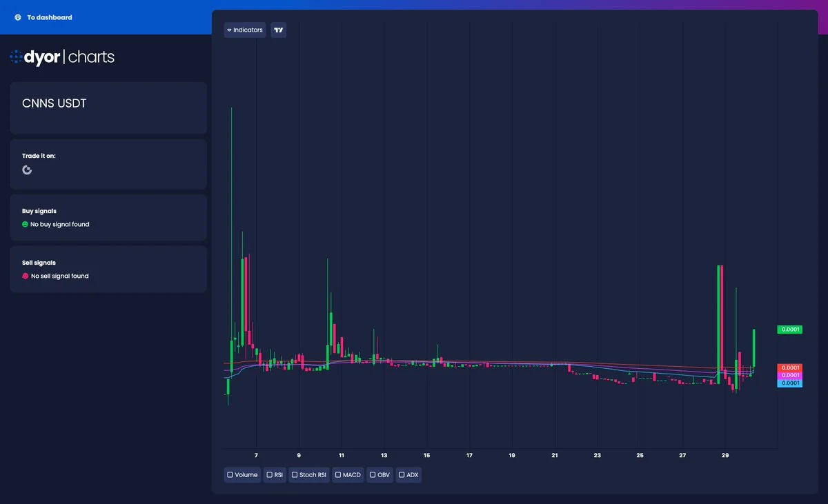
Task: Click No buy signal found text
Action: 60,225
